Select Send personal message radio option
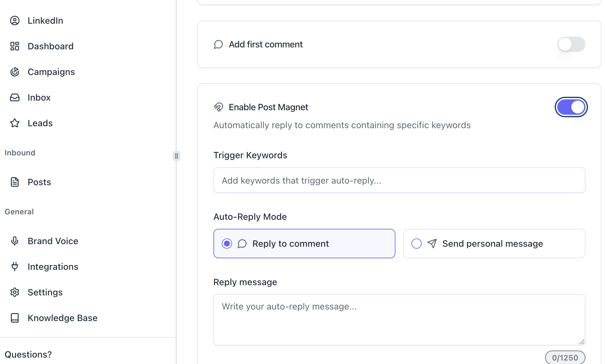This screenshot has height=364, width=605. [417, 244]
